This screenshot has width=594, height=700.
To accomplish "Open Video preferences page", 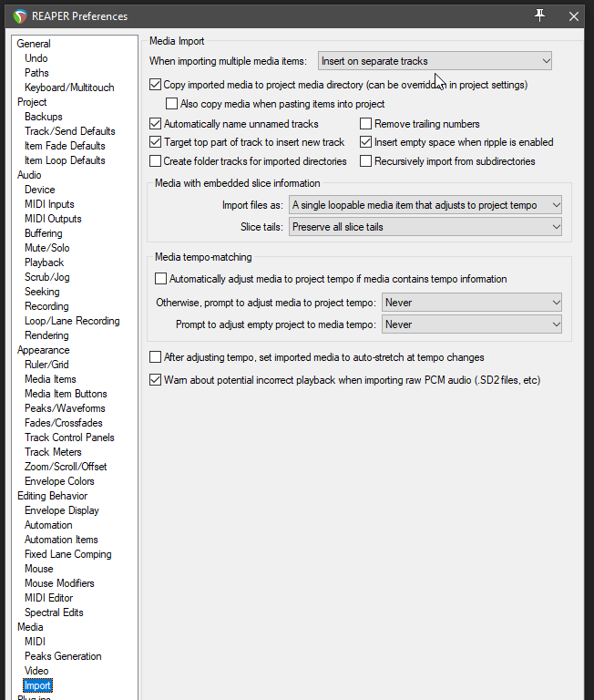I will (36, 671).
